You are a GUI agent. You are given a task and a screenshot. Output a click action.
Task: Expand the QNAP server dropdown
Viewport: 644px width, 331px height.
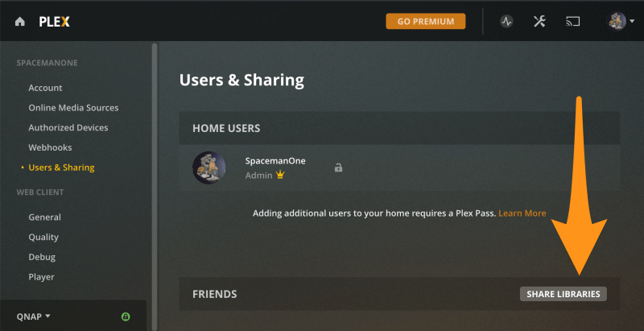coord(34,317)
